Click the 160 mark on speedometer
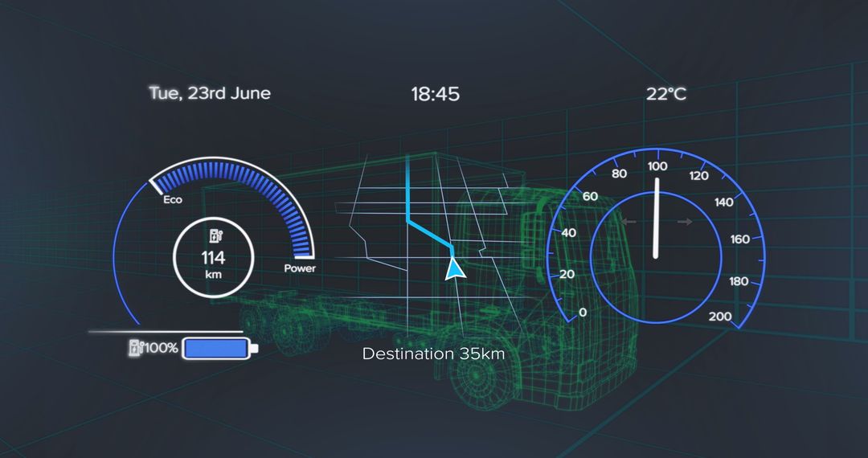 [740, 239]
